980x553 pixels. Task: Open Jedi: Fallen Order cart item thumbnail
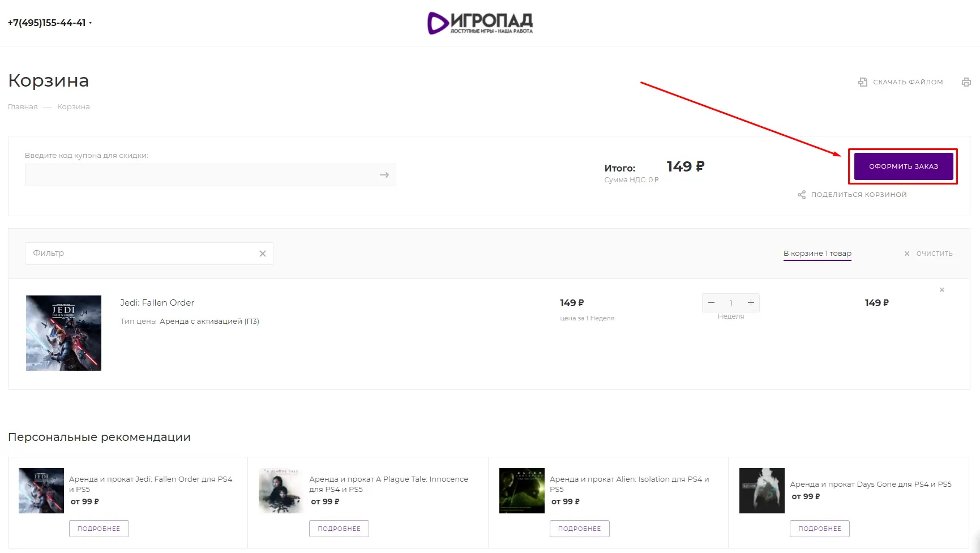[63, 333]
